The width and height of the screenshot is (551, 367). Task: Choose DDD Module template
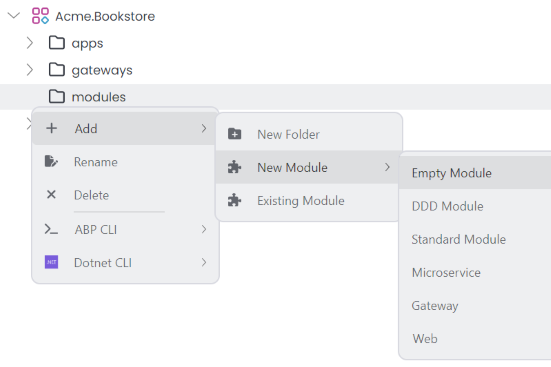coord(475,206)
